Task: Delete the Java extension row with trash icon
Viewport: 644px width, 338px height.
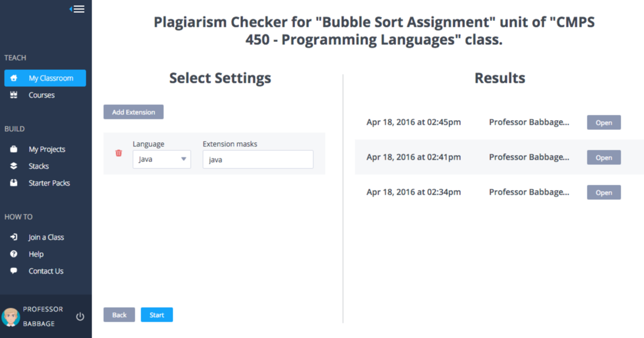Action: (x=118, y=153)
